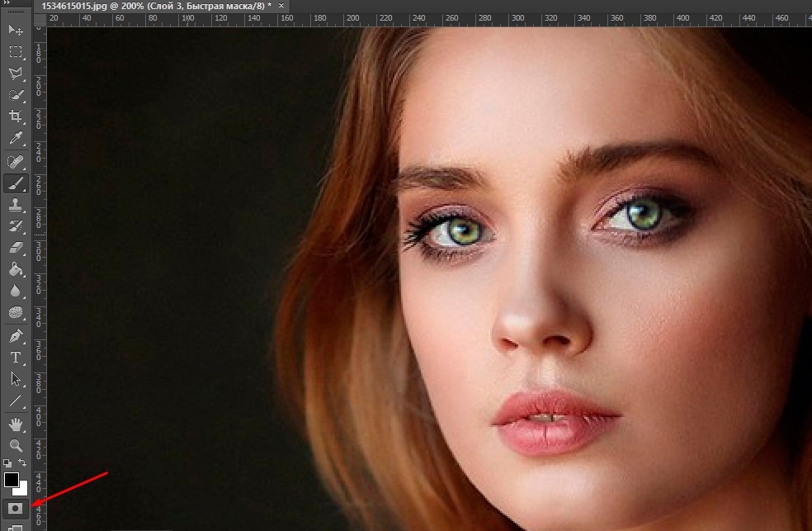Select the Line tool
Viewport: 812px width, 531px height.
pos(16,401)
